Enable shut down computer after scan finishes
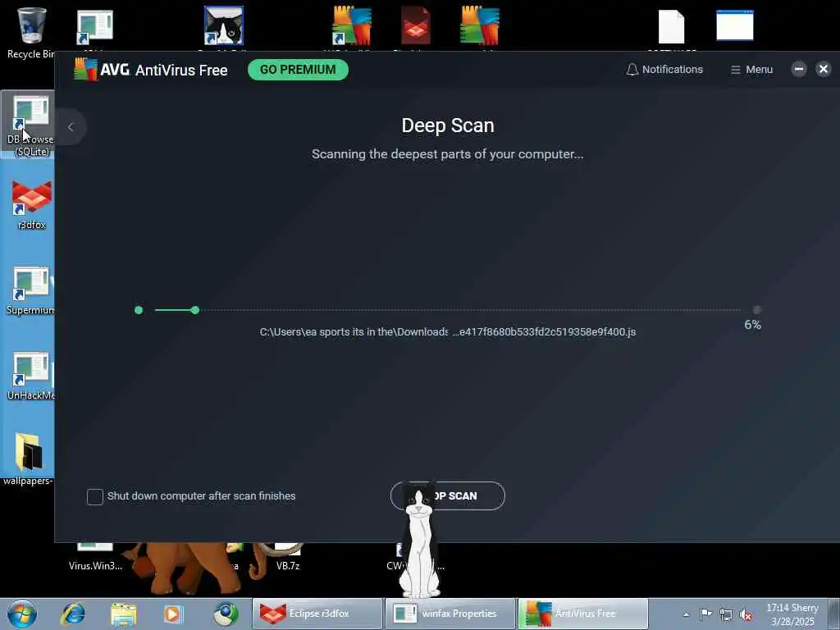 95,496
